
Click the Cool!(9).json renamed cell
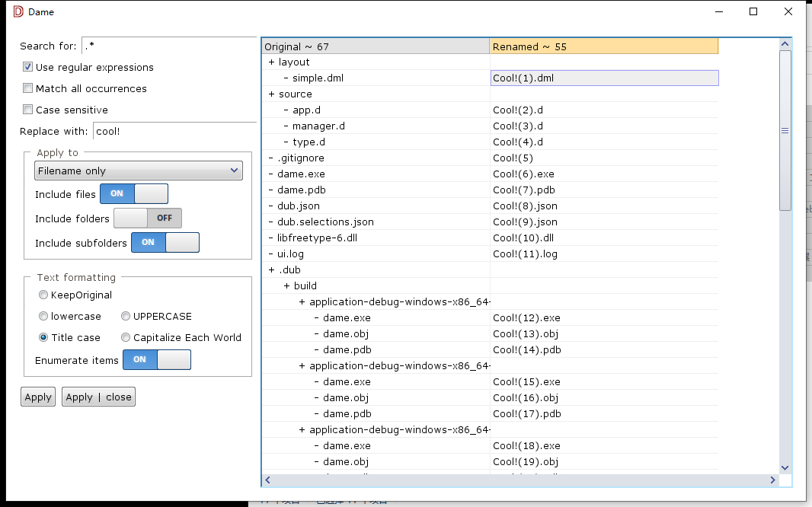[x=604, y=222]
